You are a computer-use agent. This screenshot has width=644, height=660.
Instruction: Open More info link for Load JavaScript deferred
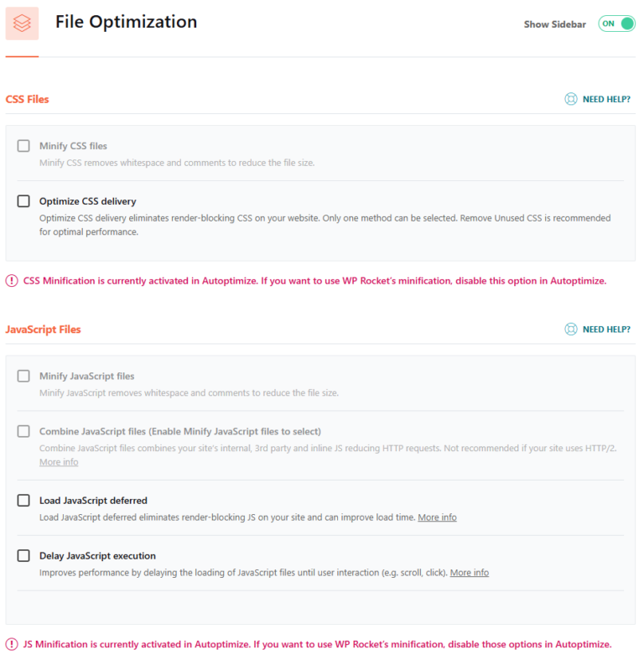437,517
